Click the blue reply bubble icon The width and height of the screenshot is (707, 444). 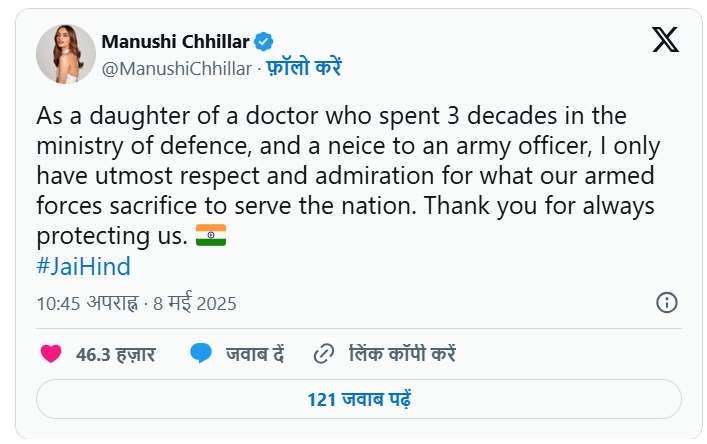tap(201, 353)
